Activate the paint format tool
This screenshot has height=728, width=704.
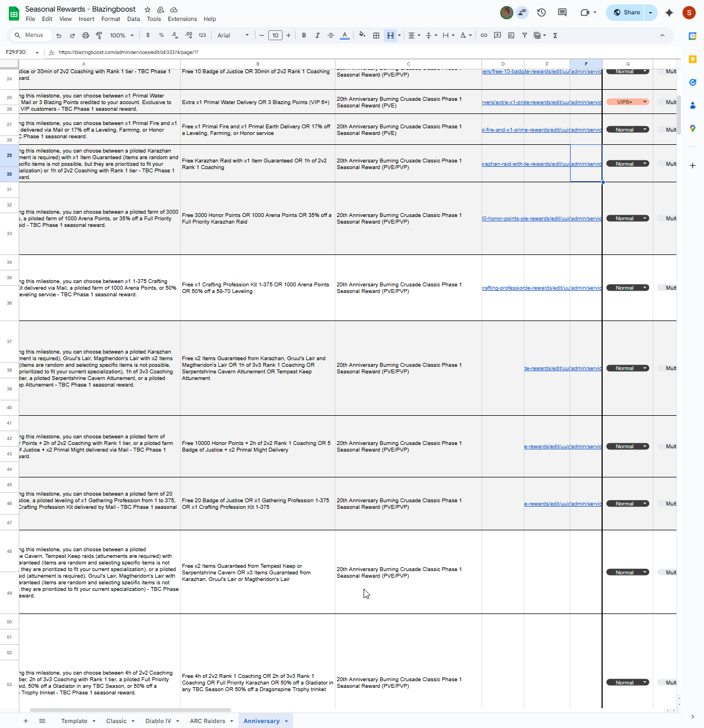[99, 35]
